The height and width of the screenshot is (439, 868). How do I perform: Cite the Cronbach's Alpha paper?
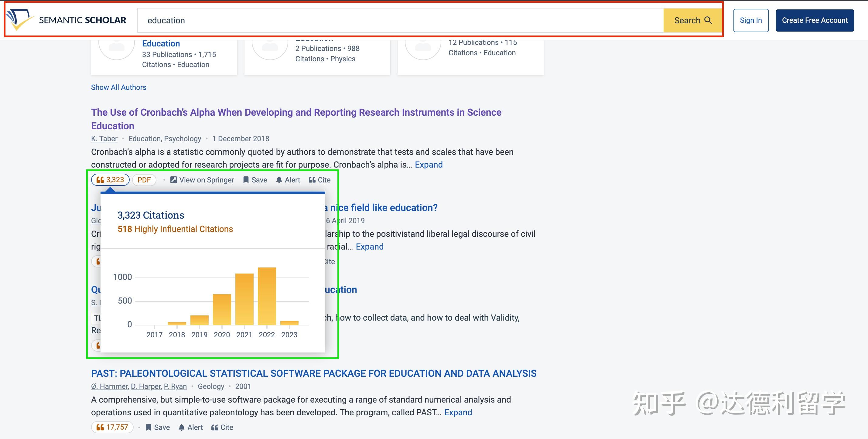(320, 180)
